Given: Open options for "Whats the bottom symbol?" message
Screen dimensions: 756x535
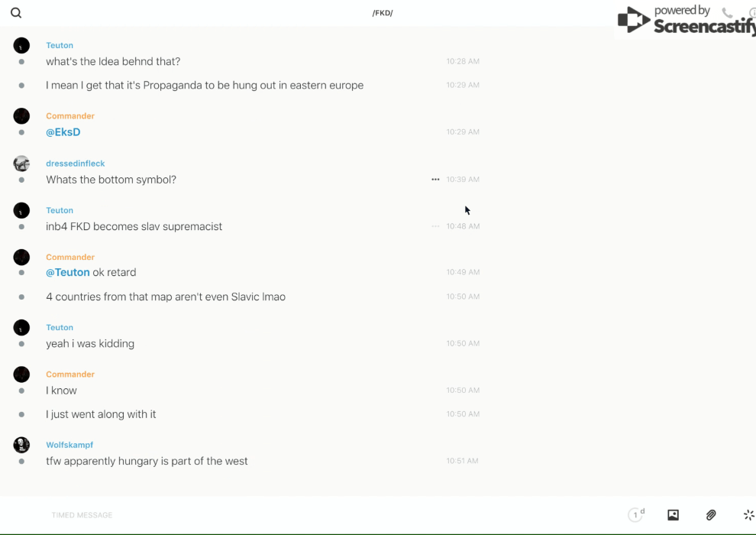Looking at the screenshot, I should coord(435,180).
